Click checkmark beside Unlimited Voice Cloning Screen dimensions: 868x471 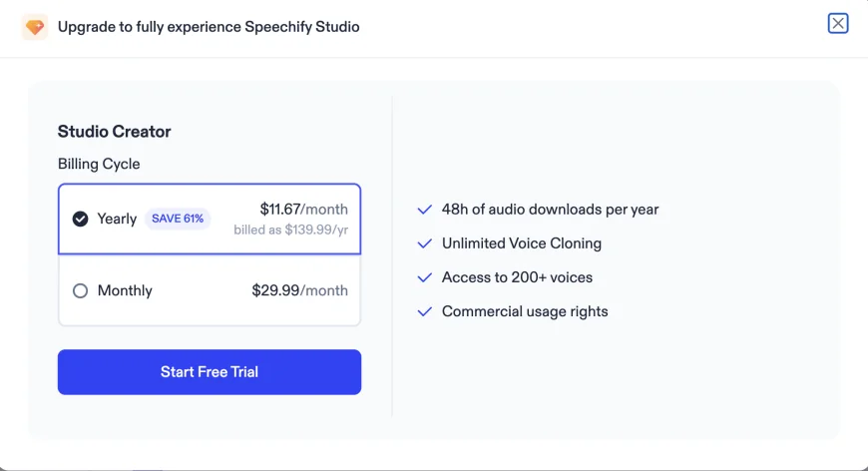click(423, 243)
